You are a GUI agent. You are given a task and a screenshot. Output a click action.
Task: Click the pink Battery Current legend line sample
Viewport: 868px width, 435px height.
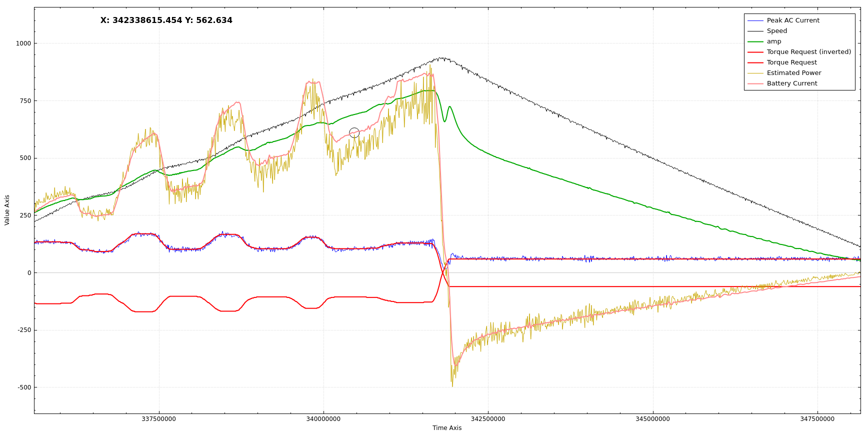pos(755,83)
